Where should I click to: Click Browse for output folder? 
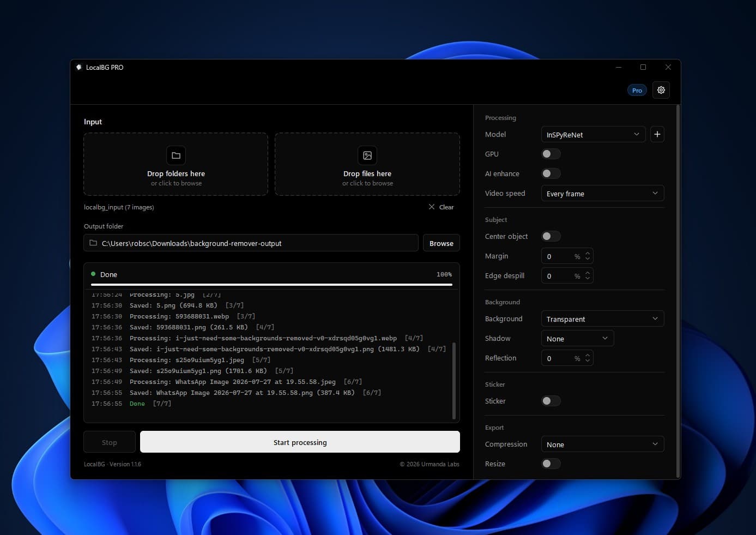[441, 243]
